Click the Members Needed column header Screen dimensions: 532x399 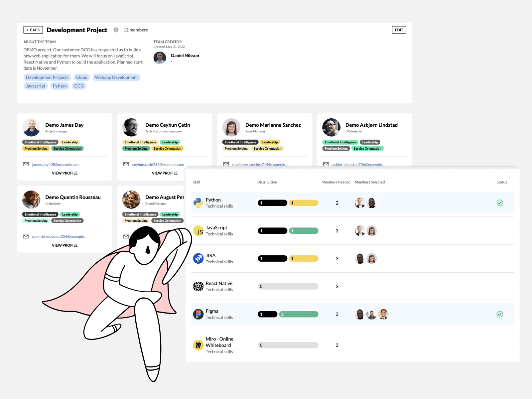pos(336,182)
